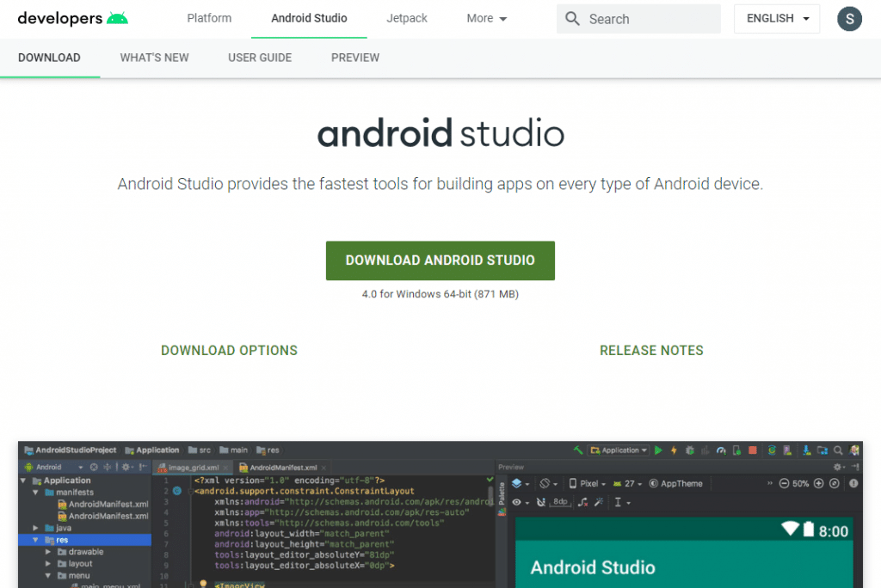
Task: Expand the More navigation dropdown
Action: [487, 19]
